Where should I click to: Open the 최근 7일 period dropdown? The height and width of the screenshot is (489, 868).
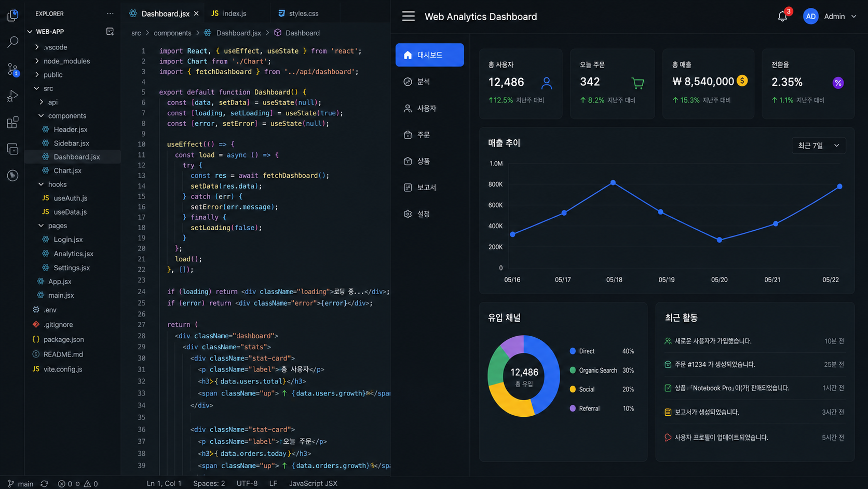(818, 146)
